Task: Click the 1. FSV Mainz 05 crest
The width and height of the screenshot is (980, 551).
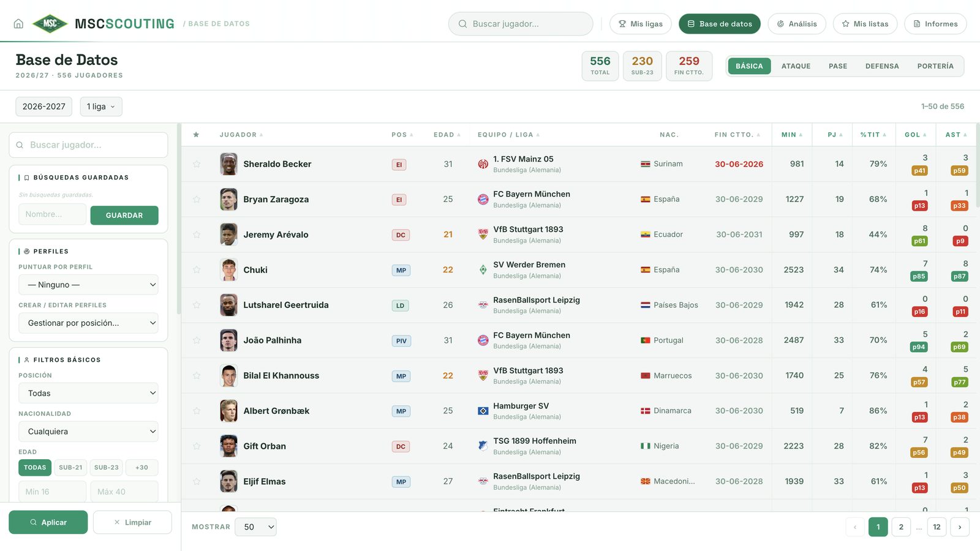Action: pyautogui.click(x=483, y=164)
